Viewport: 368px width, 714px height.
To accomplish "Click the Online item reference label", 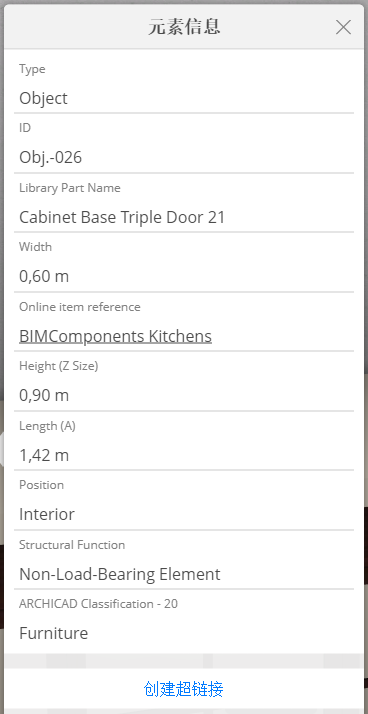I will (x=80, y=307).
